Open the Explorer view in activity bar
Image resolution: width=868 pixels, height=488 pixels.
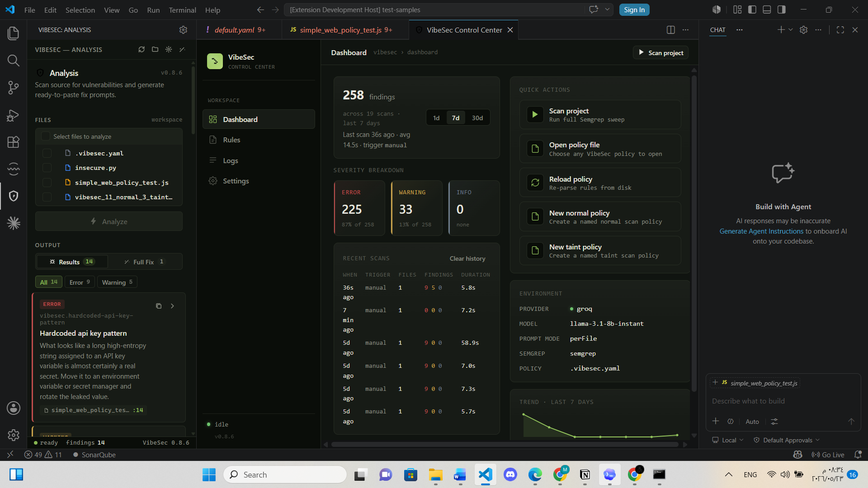click(x=14, y=33)
